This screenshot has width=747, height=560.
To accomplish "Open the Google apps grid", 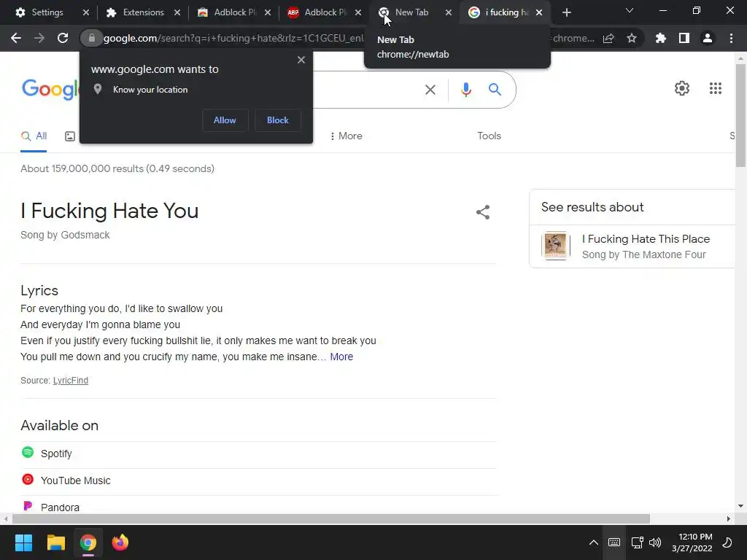I will [x=716, y=88].
